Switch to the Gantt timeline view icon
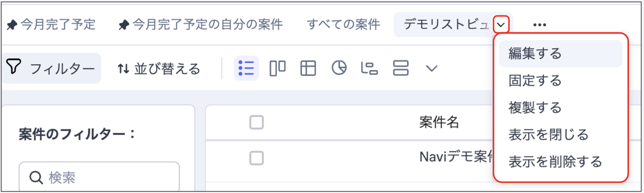The height and width of the screenshot is (193, 644). [369, 68]
